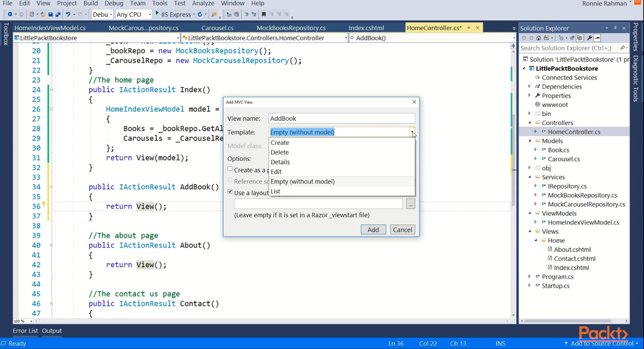
Task: Collapse the AddBook method outlining toggle
Action: tap(52, 187)
